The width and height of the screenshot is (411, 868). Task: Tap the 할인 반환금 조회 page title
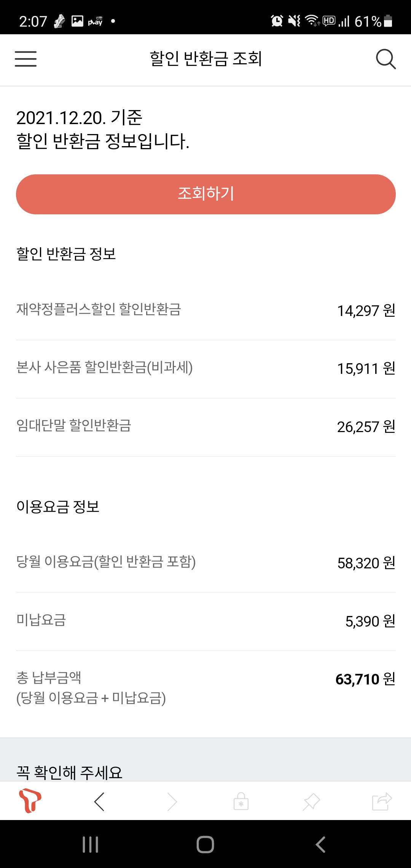(x=205, y=59)
